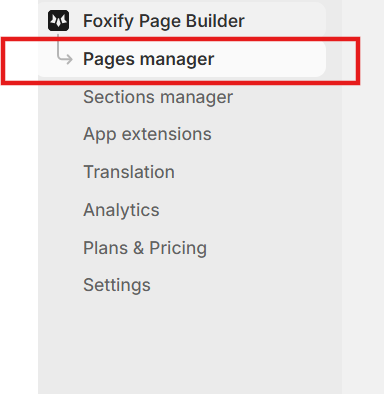The height and width of the screenshot is (394, 384).
Task: Click empty sidebar area below Settings
Action: [190, 347]
